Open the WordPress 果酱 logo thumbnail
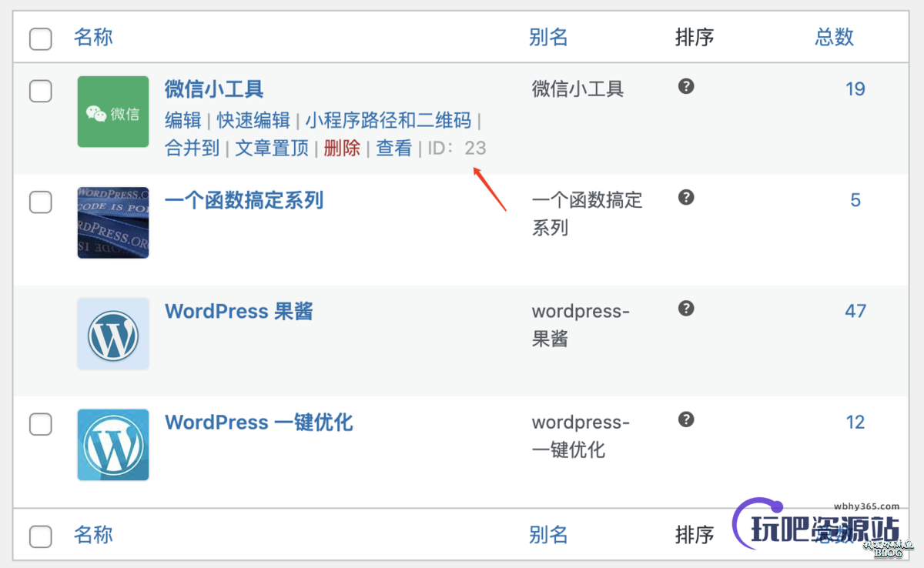924x568 pixels. pos(113,333)
